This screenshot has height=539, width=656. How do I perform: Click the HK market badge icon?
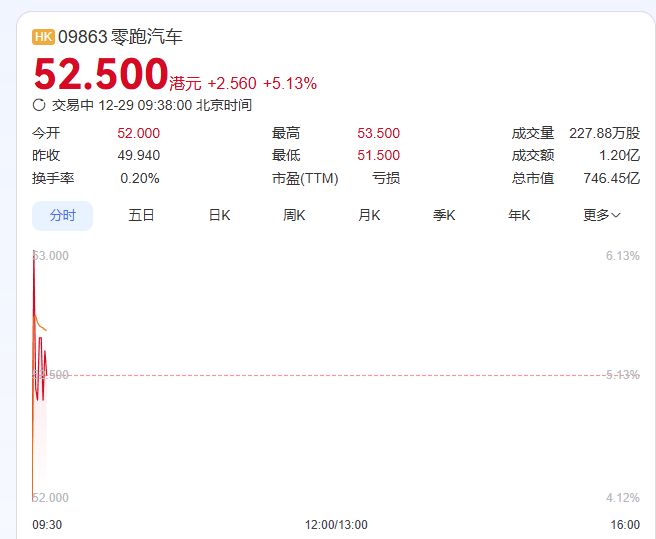pos(44,37)
